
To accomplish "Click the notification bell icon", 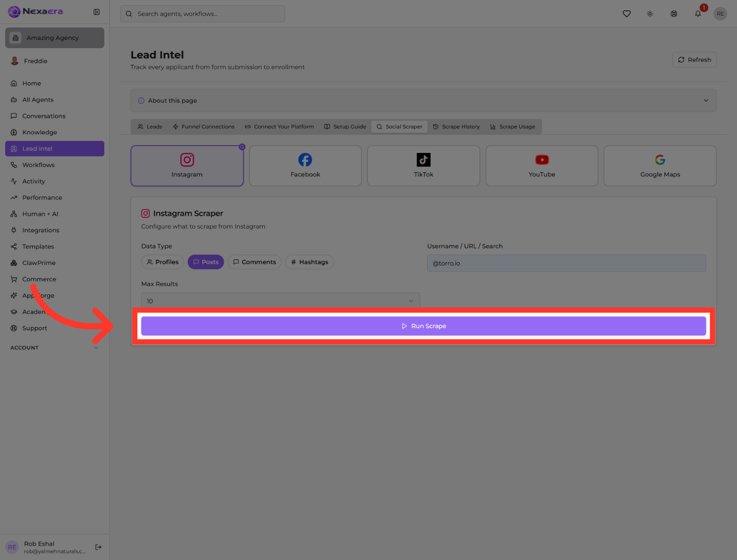I will click(x=698, y=14).
